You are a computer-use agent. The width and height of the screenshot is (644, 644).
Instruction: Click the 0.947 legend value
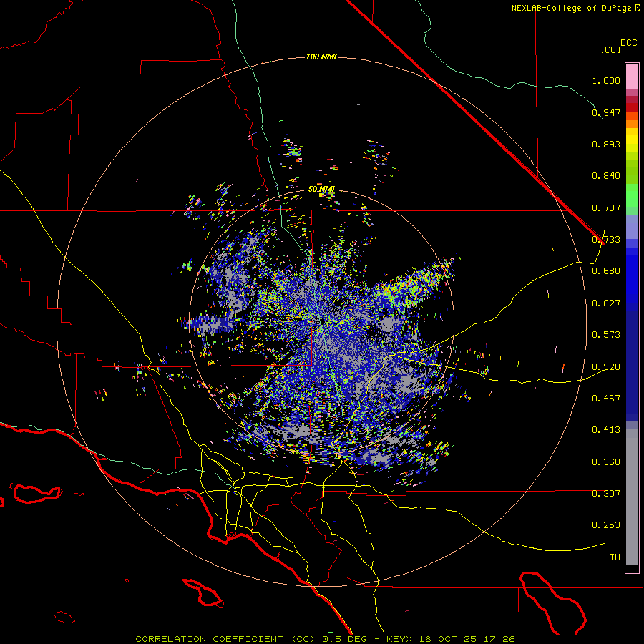[x=606, y=112]
